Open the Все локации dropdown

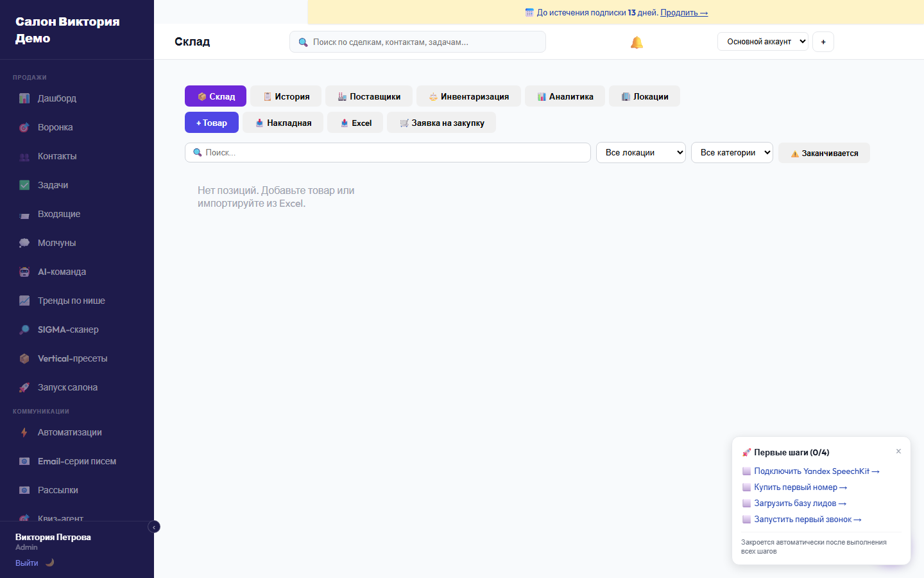coord(641,153)
